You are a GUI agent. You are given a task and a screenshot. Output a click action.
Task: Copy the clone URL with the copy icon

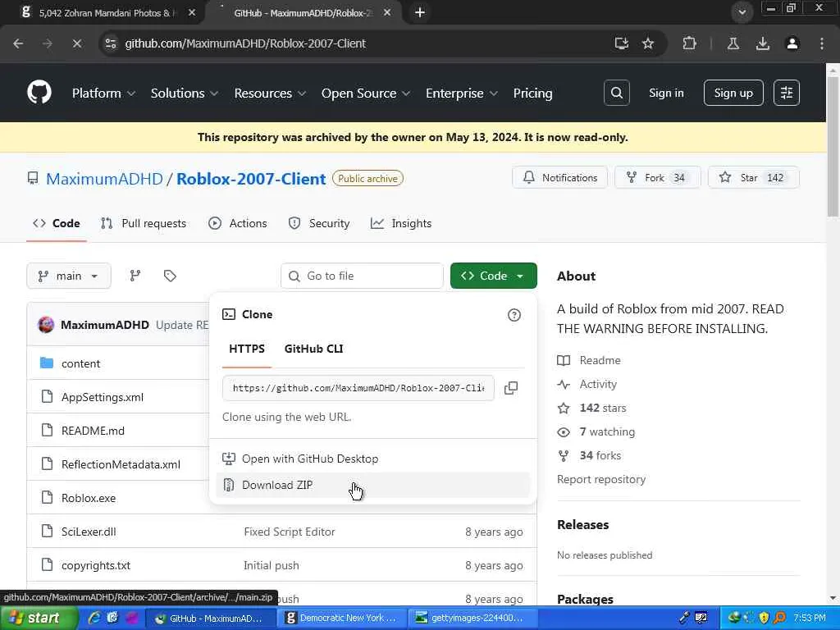[x=511, y=388]
